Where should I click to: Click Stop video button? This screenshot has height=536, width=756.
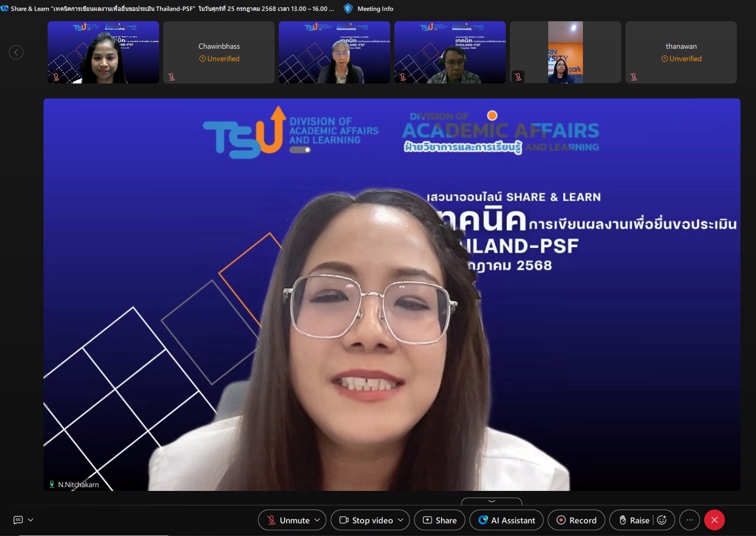click(x=366, y=520)
